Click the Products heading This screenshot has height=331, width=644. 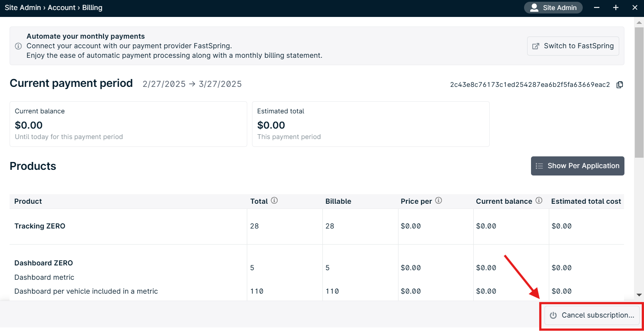coord(33,166)
